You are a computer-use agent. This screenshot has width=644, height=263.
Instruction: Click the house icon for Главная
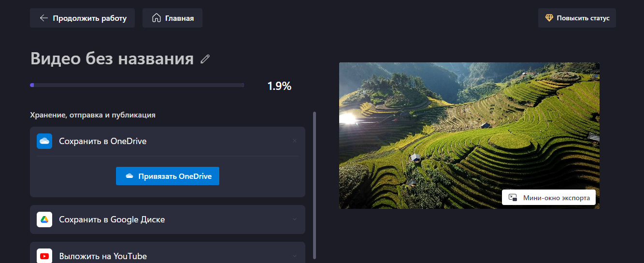[x=156, y=18]
